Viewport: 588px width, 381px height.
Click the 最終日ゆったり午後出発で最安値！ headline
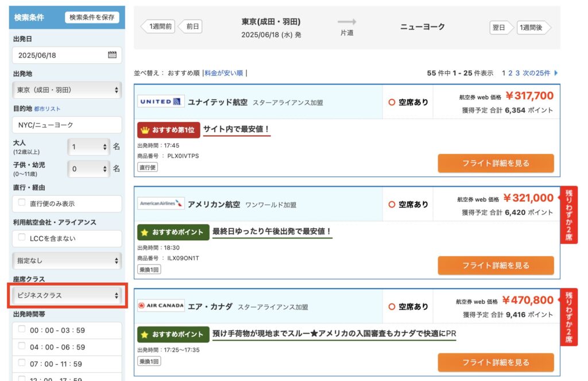[x=272, y=231]
